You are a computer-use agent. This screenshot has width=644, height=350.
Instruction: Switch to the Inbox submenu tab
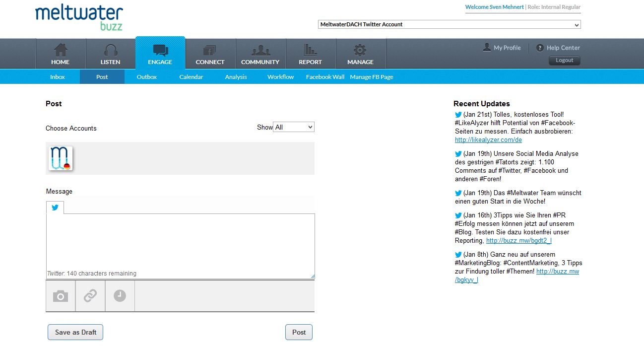pyautogui.click(x=58, y=77)
